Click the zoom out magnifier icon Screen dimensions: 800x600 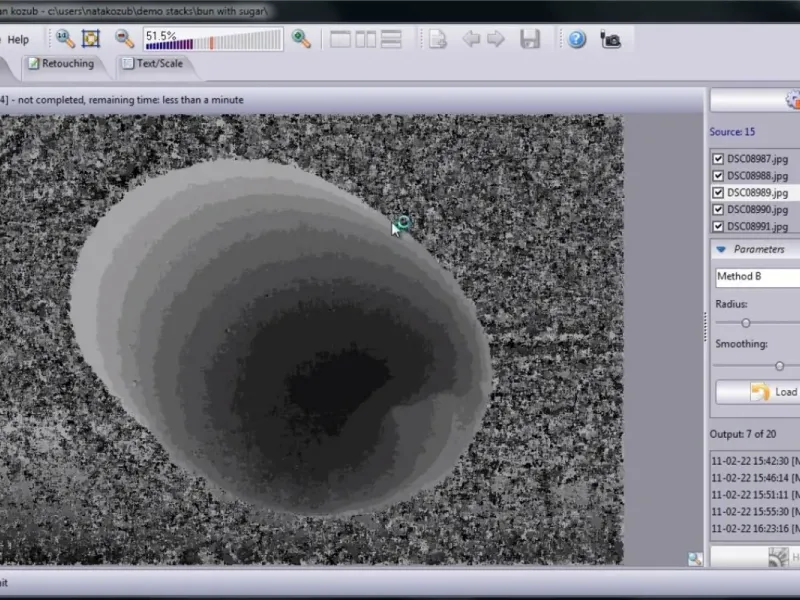pos(124,39)
